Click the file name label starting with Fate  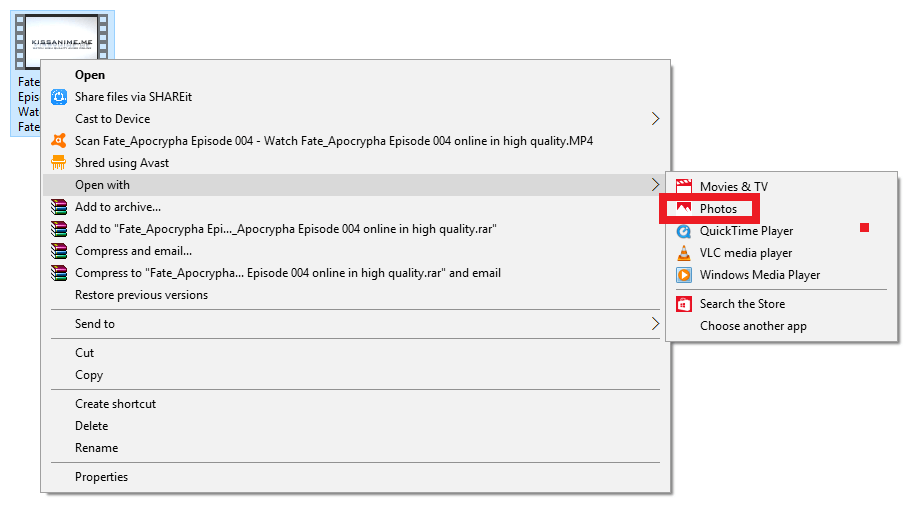click(28, 104)
